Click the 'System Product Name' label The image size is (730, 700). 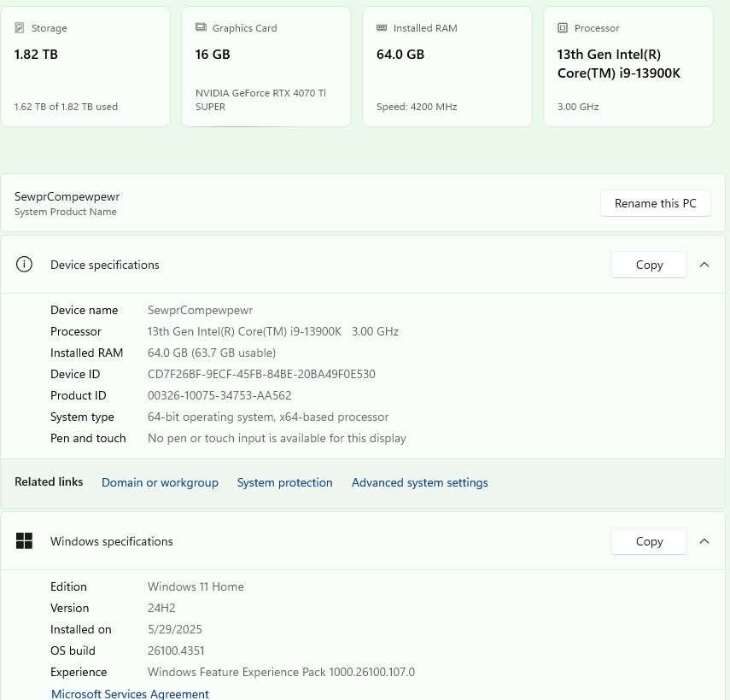pos(66,212)
